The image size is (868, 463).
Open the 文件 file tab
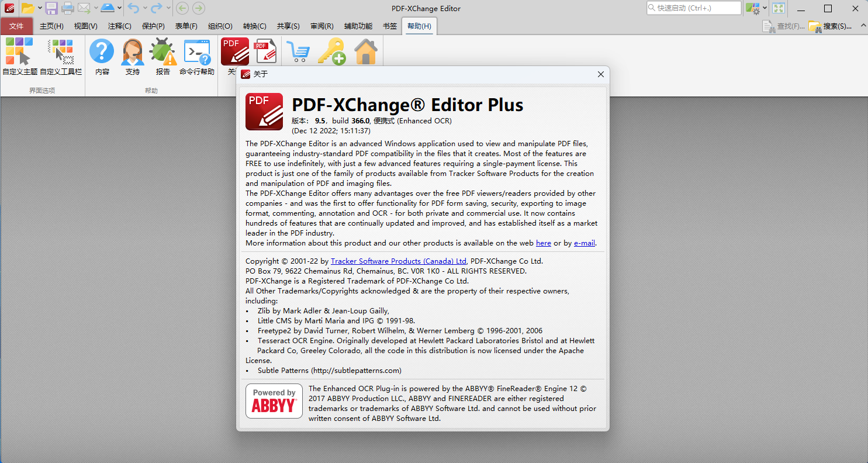[16, 26]
